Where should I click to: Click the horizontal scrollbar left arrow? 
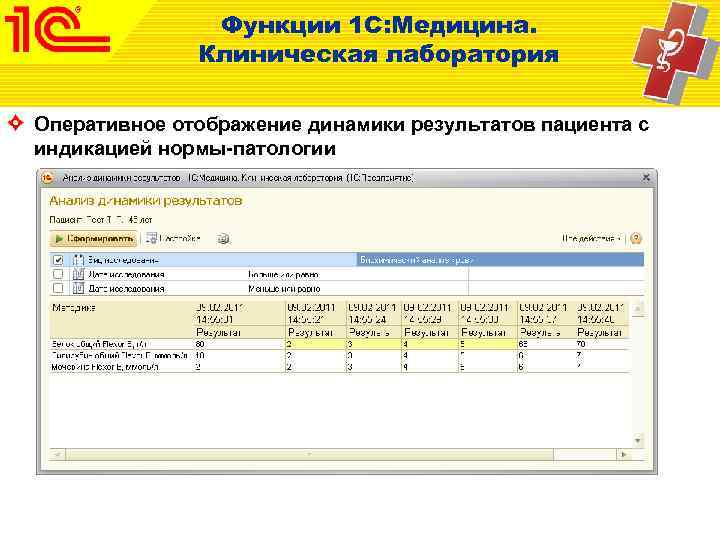click(x=58, y=455)
